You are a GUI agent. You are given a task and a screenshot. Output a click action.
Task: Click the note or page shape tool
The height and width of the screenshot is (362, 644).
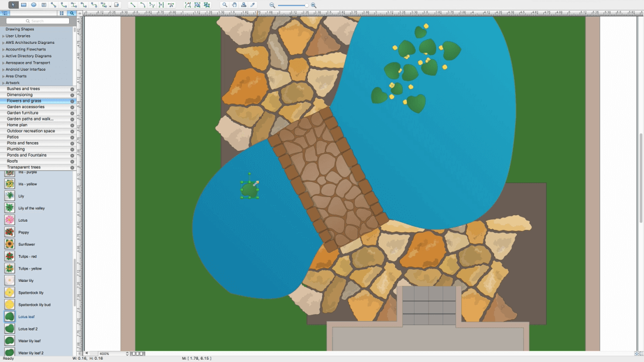(117, 5)
